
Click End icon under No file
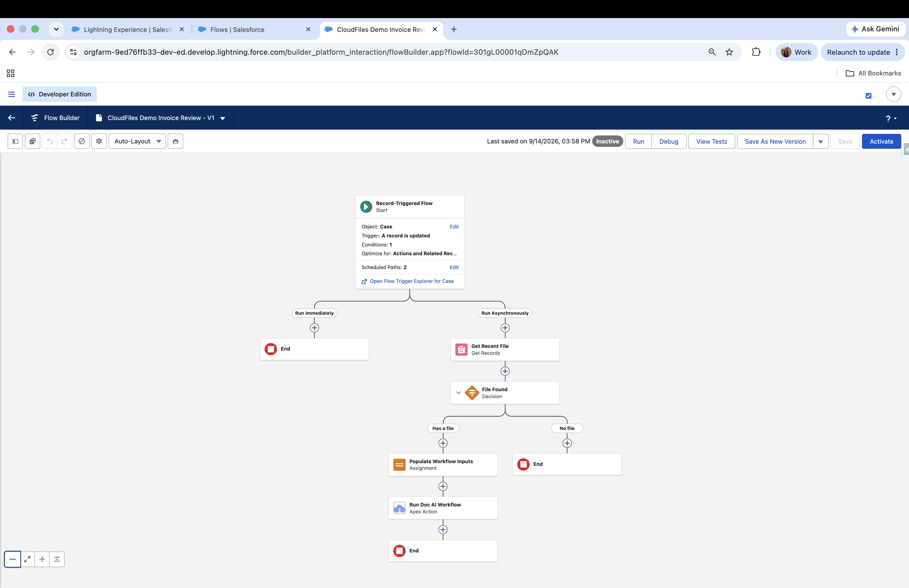(x=523, y=464)
